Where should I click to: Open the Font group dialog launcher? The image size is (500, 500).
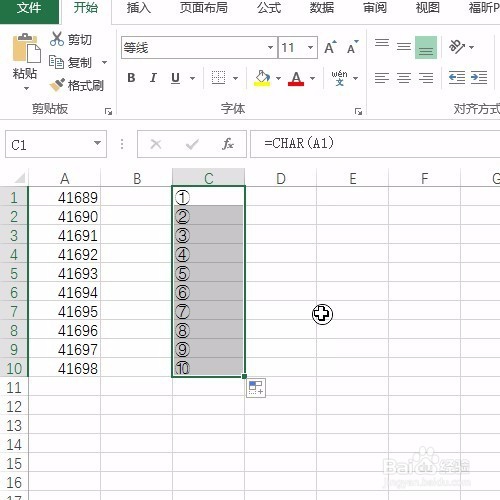coord(358,111)
